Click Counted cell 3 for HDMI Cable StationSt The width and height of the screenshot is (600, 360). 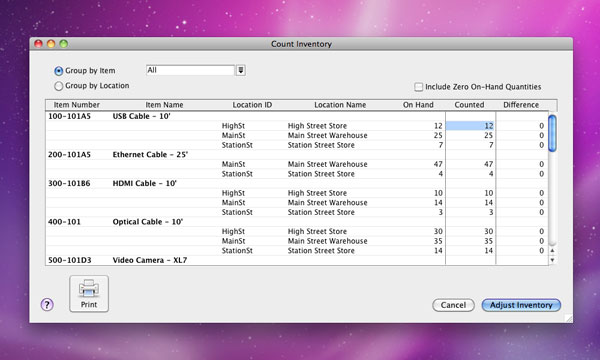[470, 212]
